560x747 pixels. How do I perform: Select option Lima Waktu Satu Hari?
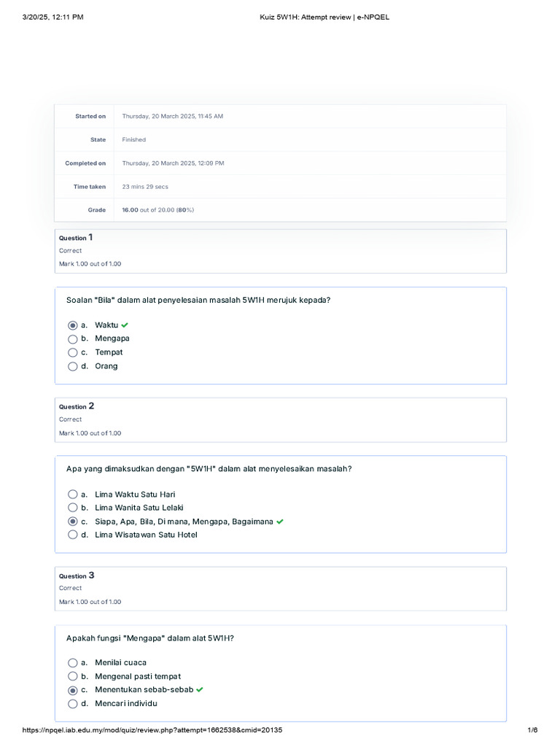coord(73,495)
